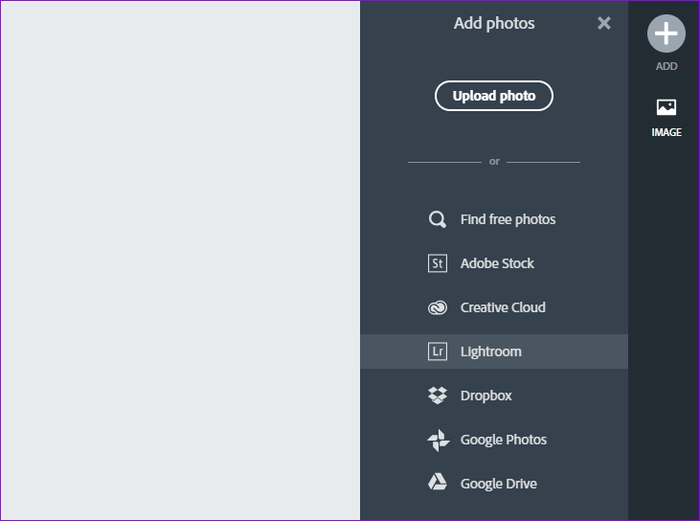Open the Find free photos option

508,220
